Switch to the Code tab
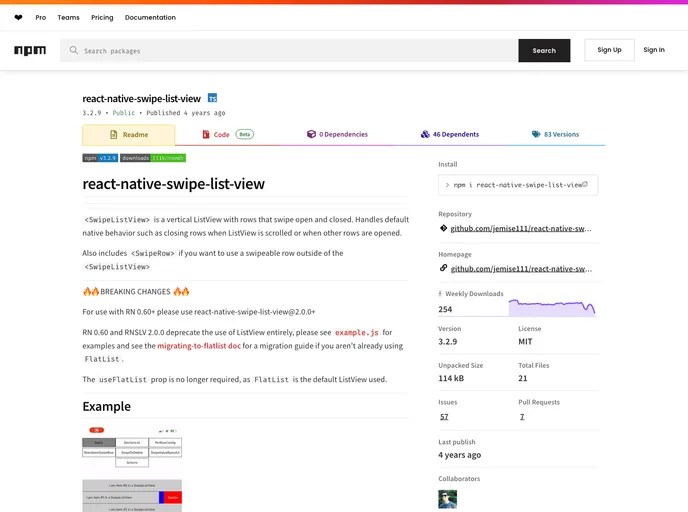 (x=227, y=134)
